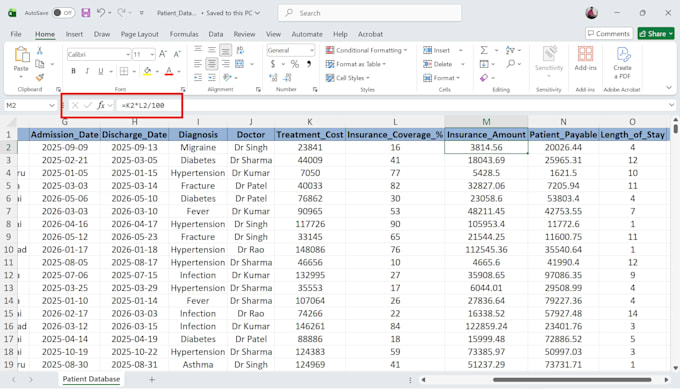680x389 pixels.
Task: Toggle Underline formatting
Action: [x=101, y=71]
